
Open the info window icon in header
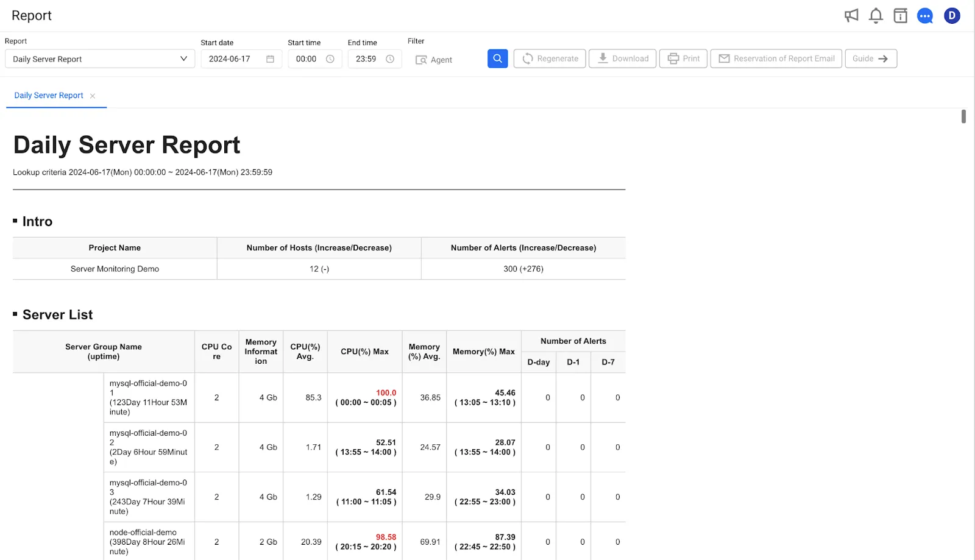tap(900, 16)
